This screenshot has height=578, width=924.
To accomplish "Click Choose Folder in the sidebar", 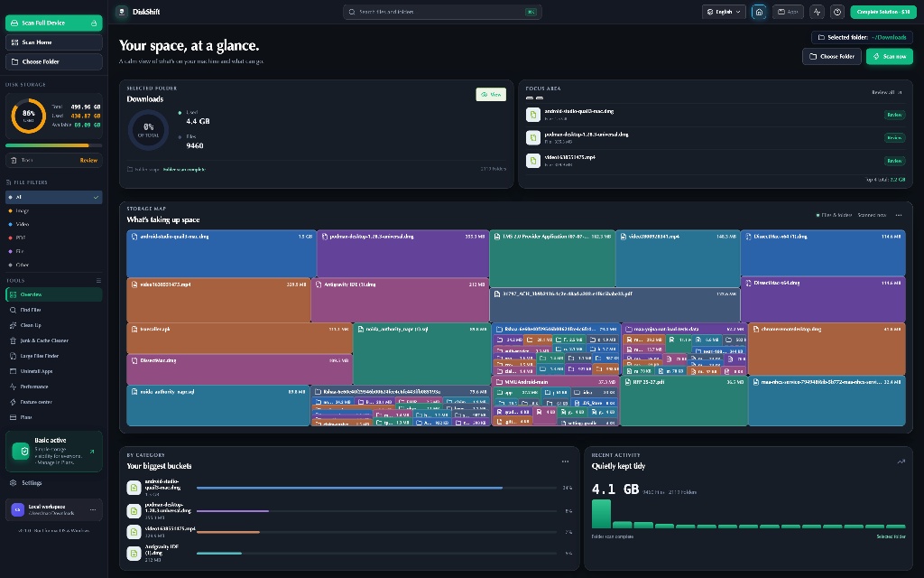I will (x=53, y=62).
